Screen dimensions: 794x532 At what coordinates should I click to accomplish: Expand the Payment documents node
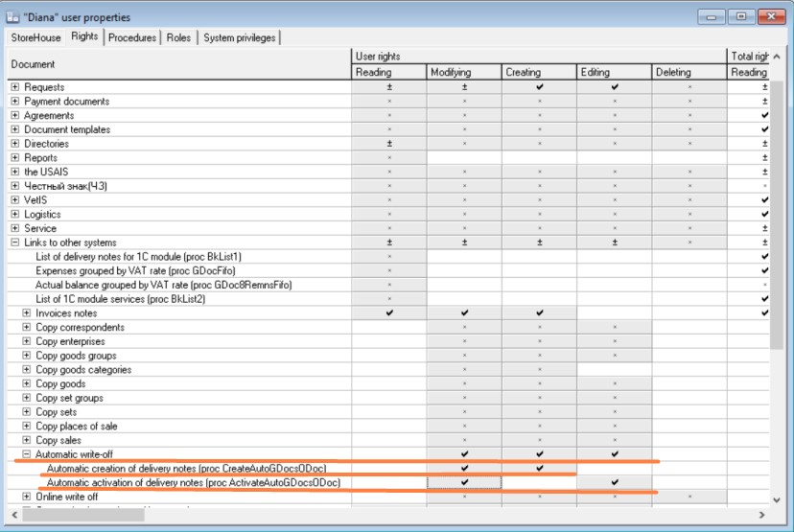point(15,102)
